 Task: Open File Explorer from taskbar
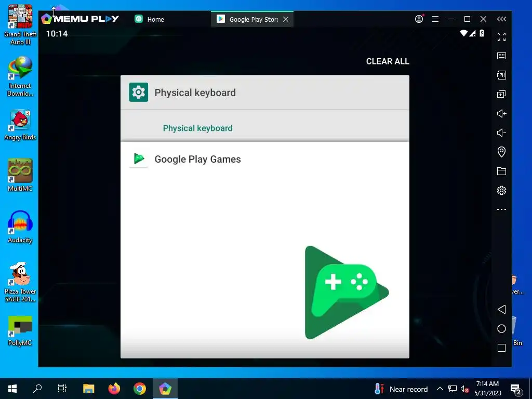[88, 389]
